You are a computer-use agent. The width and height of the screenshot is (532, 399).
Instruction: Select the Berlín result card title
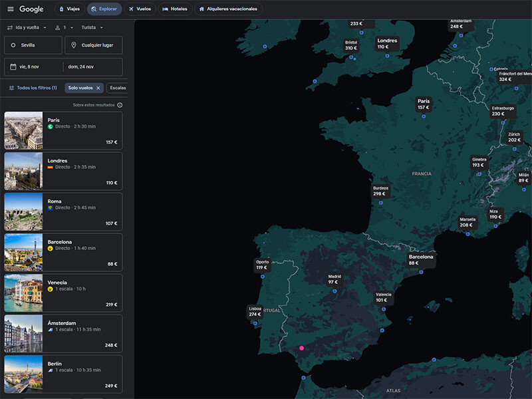[55, 364]
